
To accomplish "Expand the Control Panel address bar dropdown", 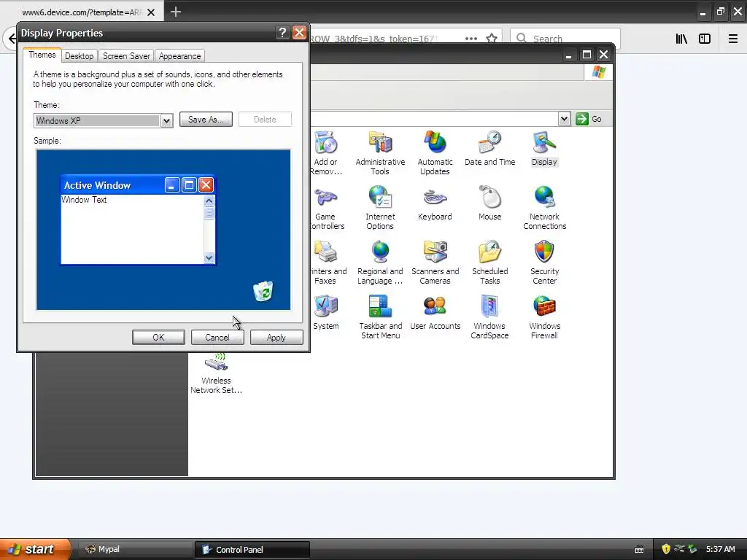I will click(564, 119).
